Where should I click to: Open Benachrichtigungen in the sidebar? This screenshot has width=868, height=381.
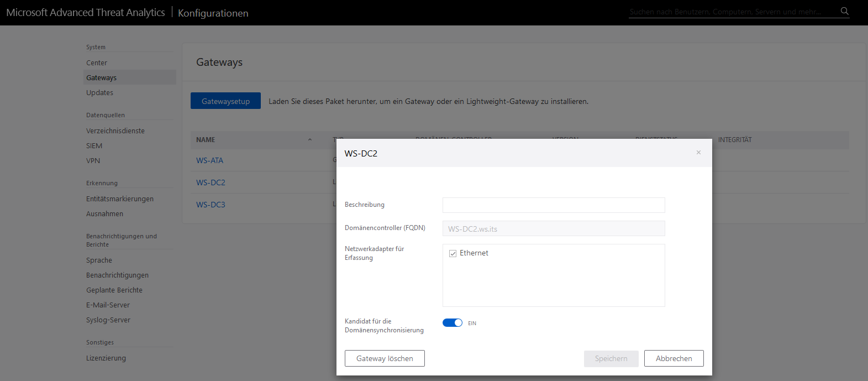[x=117, y=275]
